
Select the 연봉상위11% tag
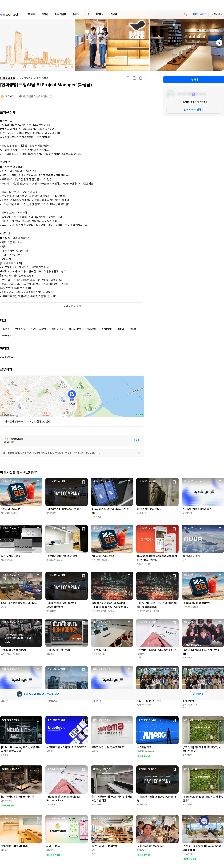click(x=20, y=329)
